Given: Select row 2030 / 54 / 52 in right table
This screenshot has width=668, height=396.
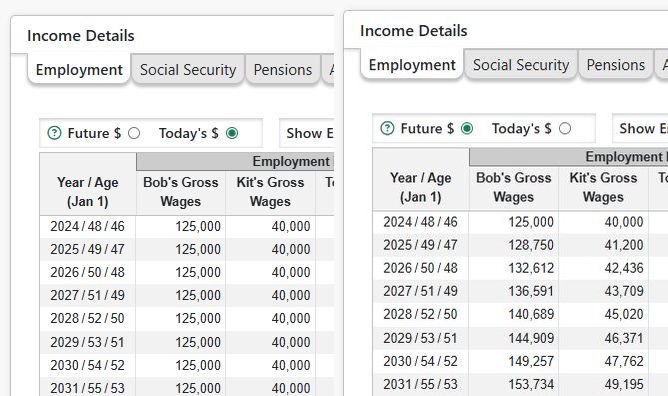Looking at the screenshot, I should [x=521, y=361].
